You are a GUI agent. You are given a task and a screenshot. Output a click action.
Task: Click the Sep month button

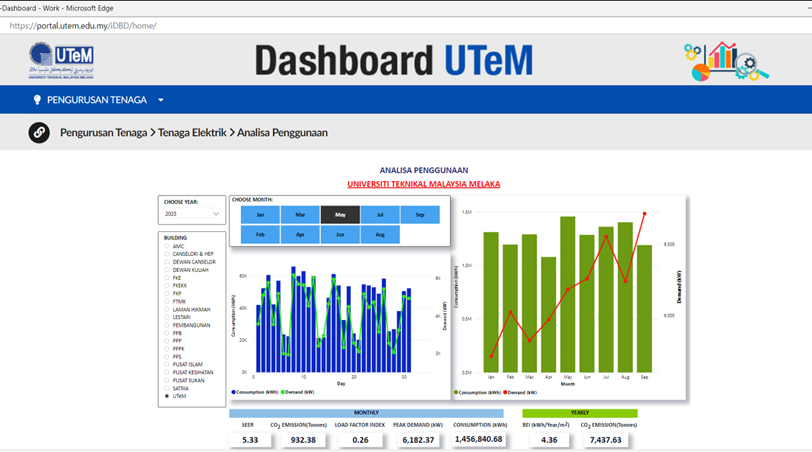(x=420, y=215)
